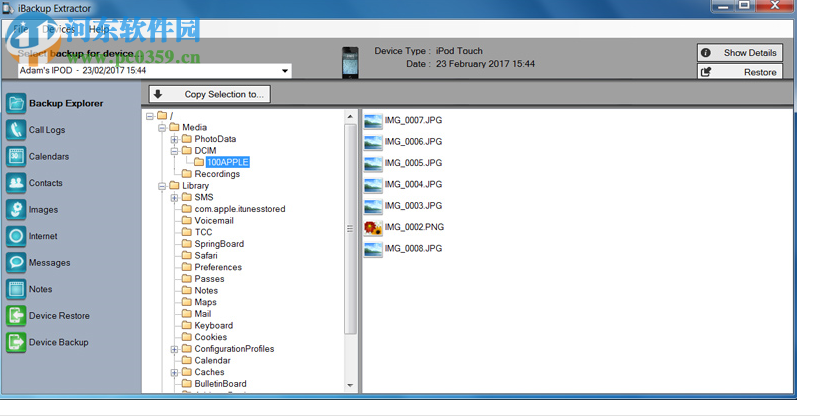The width and height of the screenshot is (820, 416).
Task: Expand the PhotoData folder node
Action: coord(174,139)
